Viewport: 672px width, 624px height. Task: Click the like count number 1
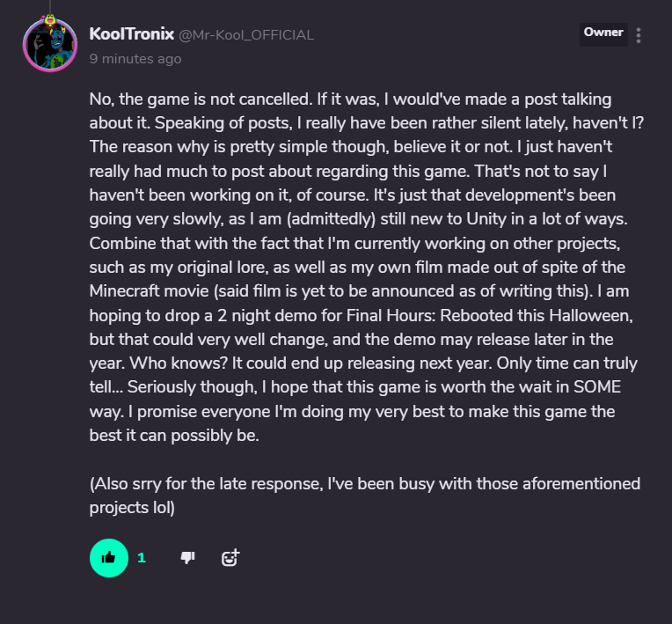pos(142,557)
